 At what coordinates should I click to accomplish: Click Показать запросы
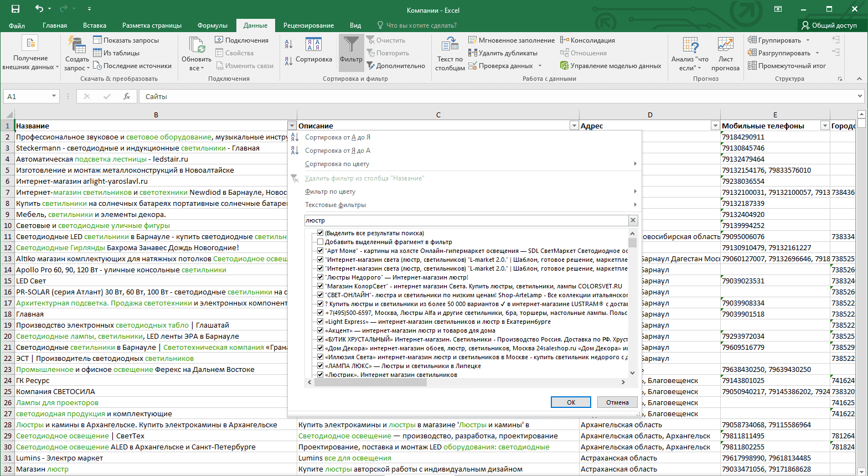[126, 40]
